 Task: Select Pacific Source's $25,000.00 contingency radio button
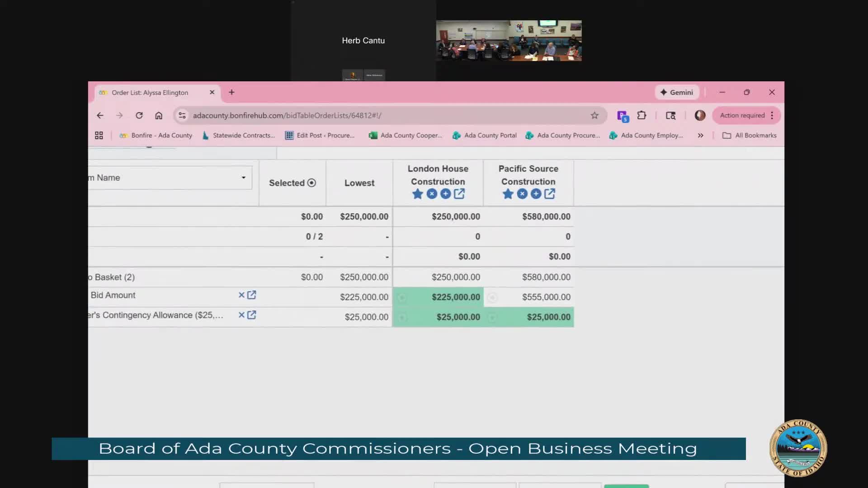tap(492, 317)
